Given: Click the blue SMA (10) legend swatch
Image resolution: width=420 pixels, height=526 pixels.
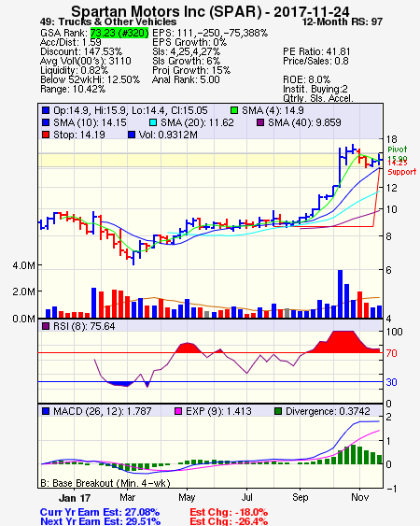Looking at the screenshot, I should click(x=46, y=122).
